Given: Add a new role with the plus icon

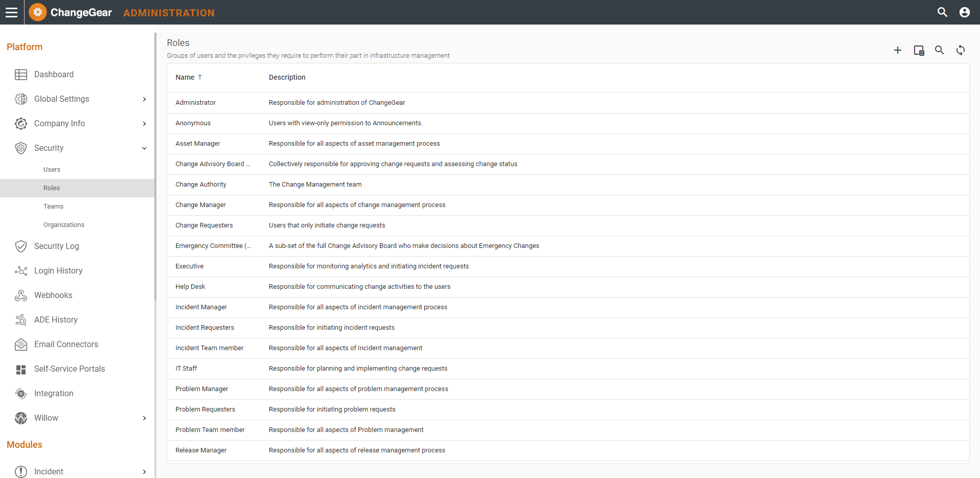Looking at the screenshot, I should coord(898,50).
